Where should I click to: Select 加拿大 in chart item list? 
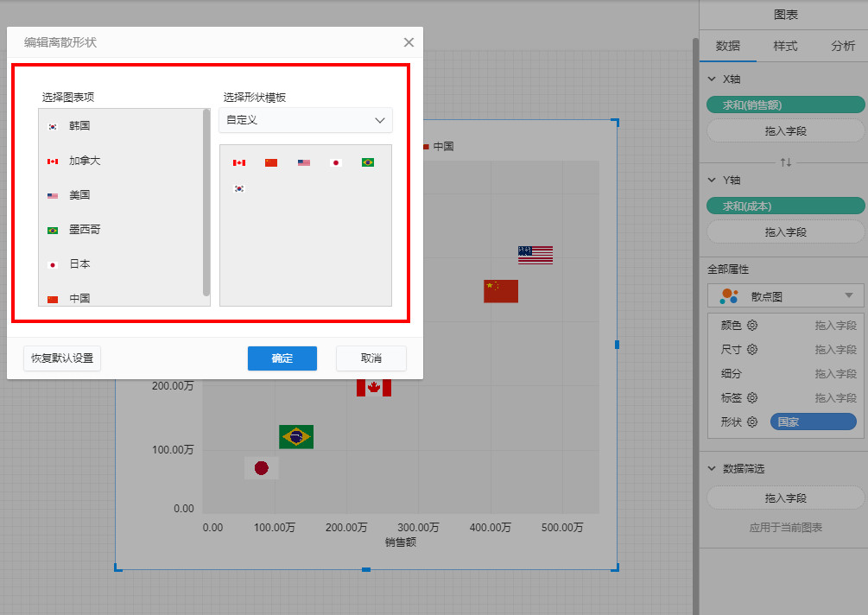[121, 161]
